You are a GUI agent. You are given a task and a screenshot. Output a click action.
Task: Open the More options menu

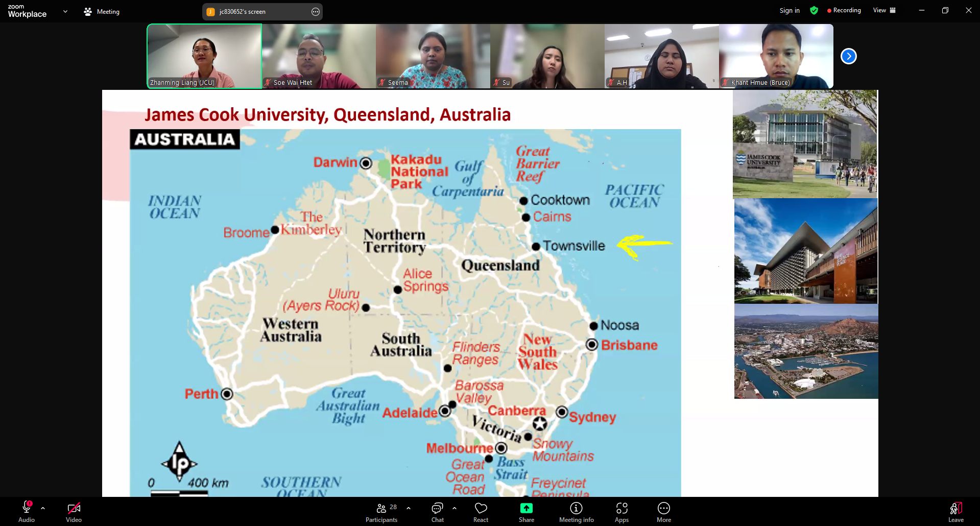coord(664,512)
